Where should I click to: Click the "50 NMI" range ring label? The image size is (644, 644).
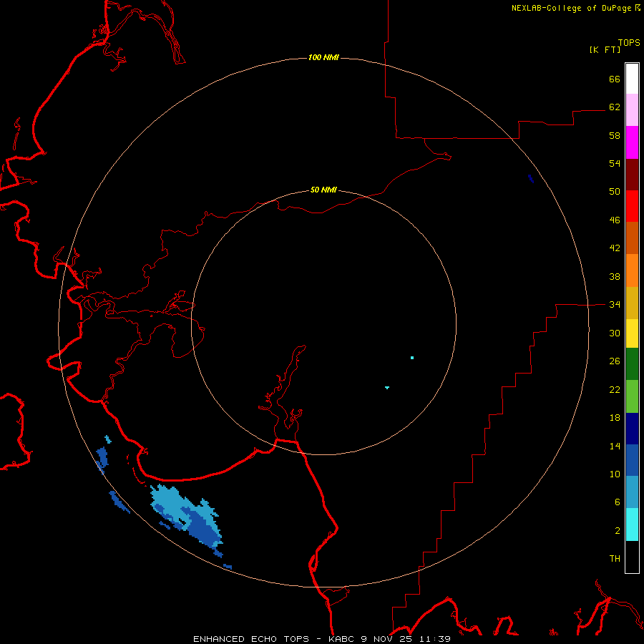323,190
